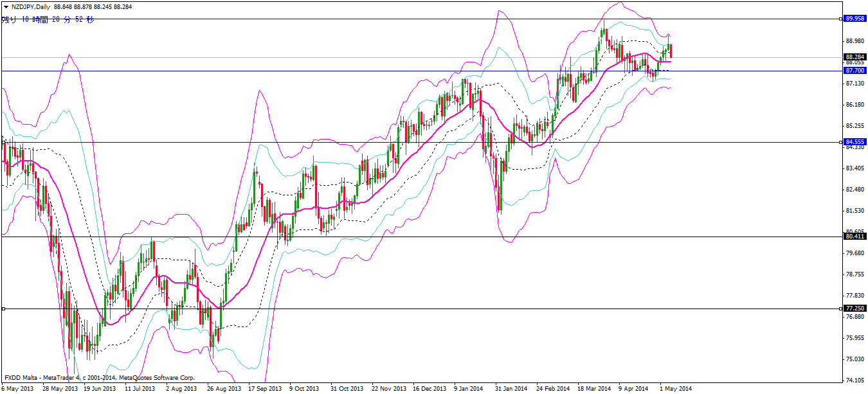Screen dimensions: 868x394
Task: Click the 82.480 price axis label
Action: (x=855, y=190)
